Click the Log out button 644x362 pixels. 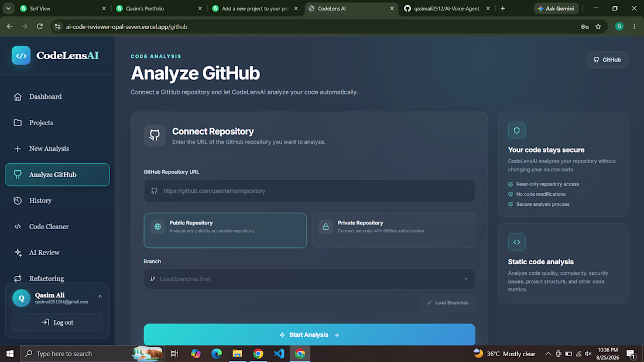click(x=57, y=322)
